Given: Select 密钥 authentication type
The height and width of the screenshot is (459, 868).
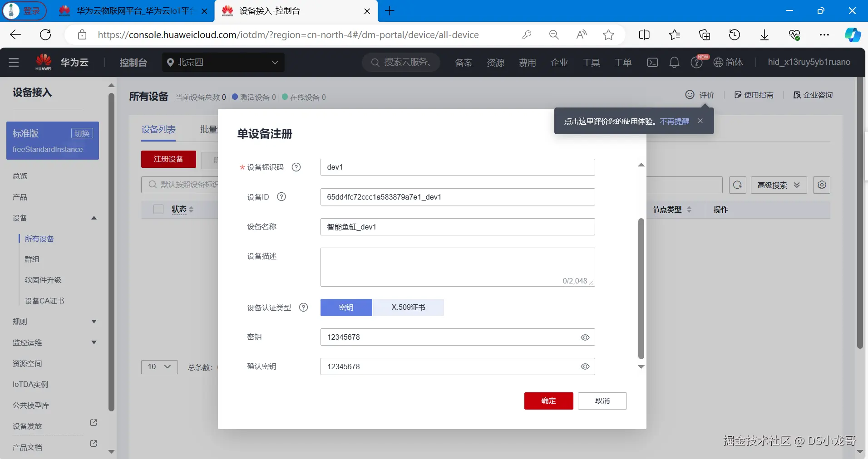Looking at the screenshot, I should pos(346,308).
